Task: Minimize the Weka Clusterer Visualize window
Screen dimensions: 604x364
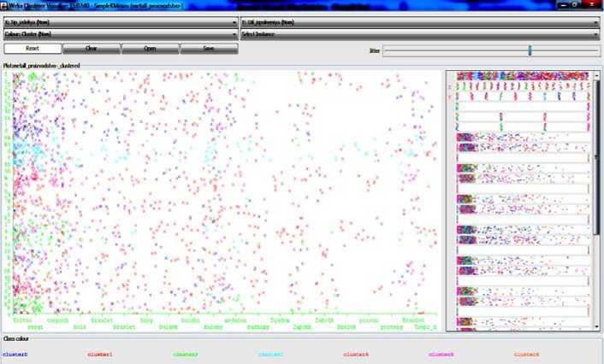Action: coord(563,4)
